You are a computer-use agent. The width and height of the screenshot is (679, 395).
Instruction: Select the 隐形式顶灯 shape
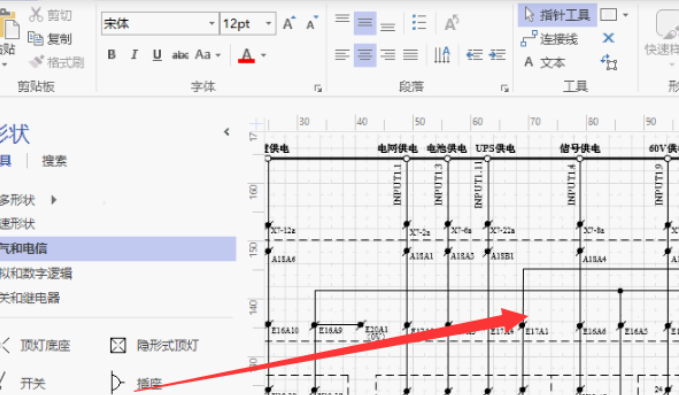click(x=155, y=346)
